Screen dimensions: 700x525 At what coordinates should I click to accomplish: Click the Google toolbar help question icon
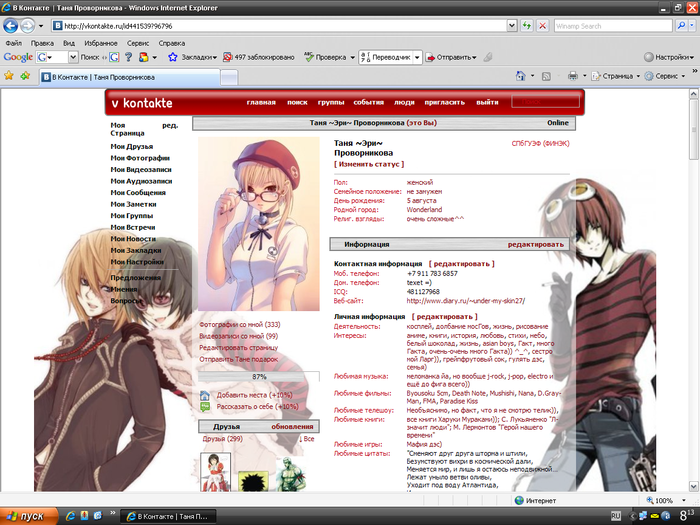(x=129, y=57)
